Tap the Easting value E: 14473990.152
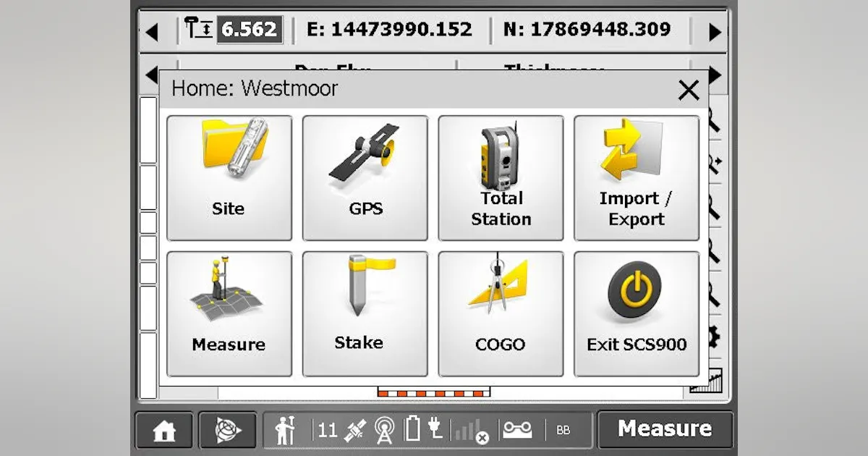 coord(389,30)
